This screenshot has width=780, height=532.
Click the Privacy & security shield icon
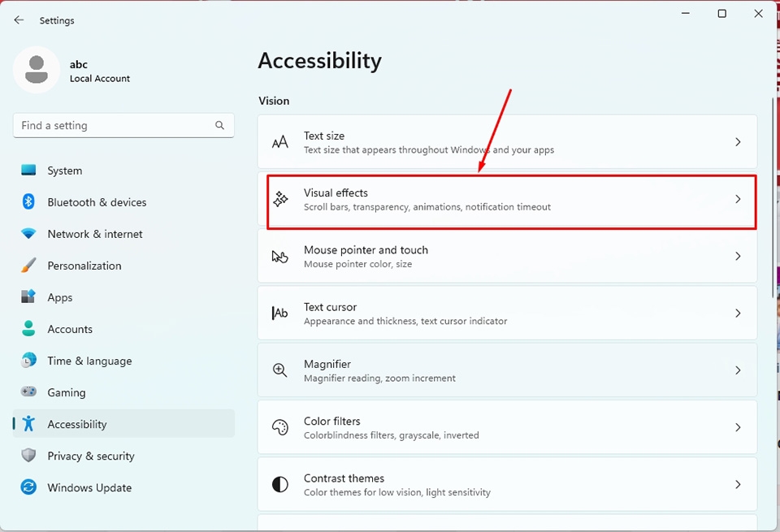point(28,456)
